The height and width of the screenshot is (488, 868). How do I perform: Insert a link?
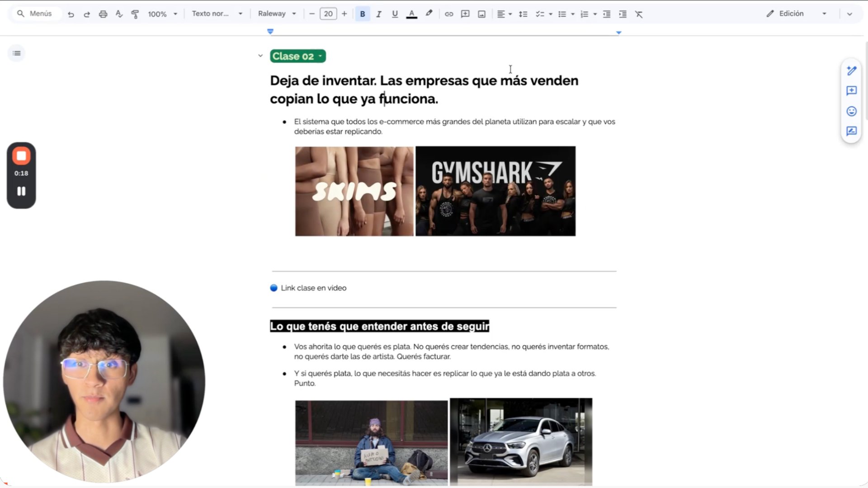[449, 14]
